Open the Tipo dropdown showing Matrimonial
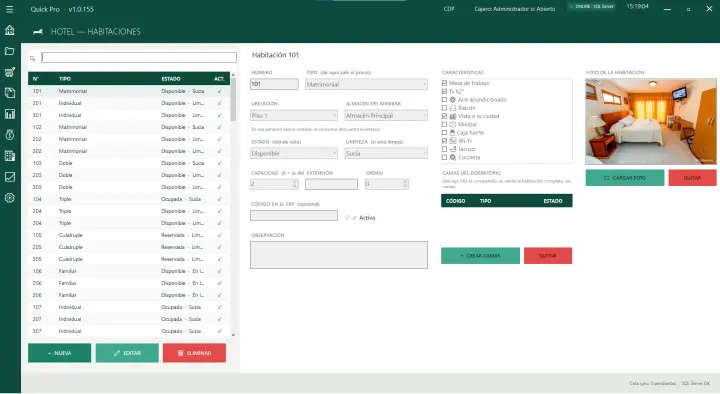The image size is (720, 394). coord(366,84)
